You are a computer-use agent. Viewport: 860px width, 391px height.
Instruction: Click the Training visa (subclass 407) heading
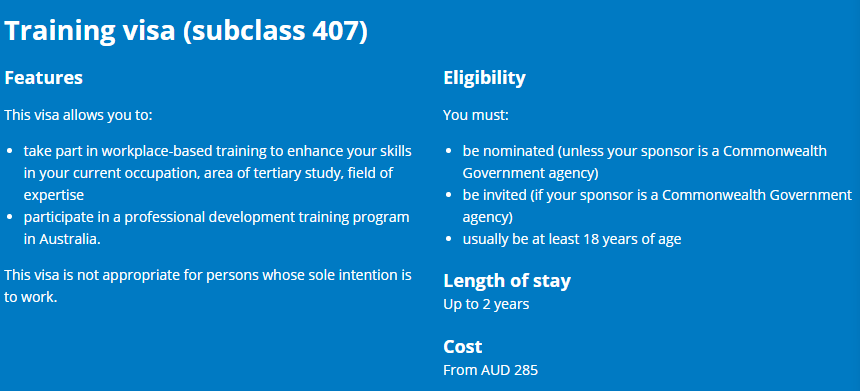click(186, 32)
